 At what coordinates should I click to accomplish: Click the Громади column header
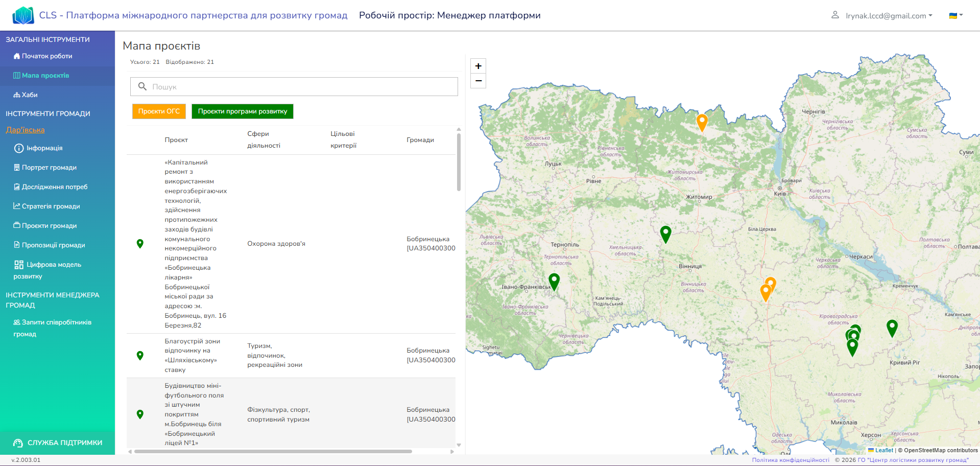tap(420, 140)
